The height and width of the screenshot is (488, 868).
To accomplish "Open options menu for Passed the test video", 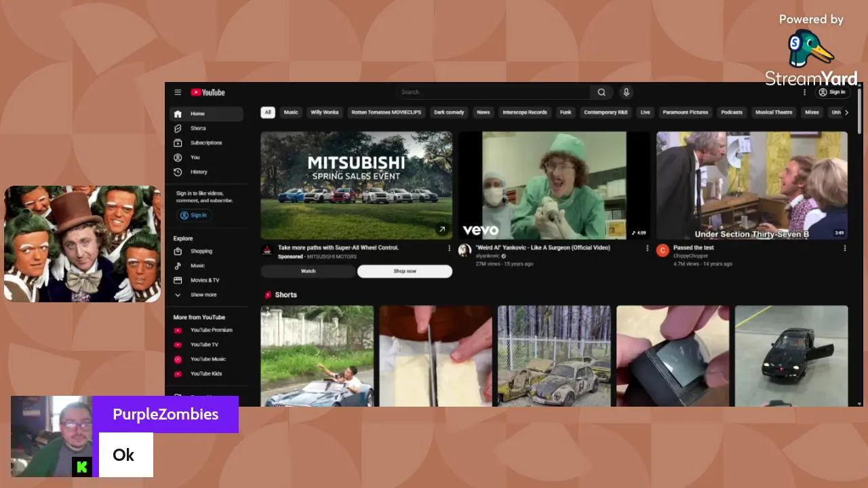I will (845, 248).
